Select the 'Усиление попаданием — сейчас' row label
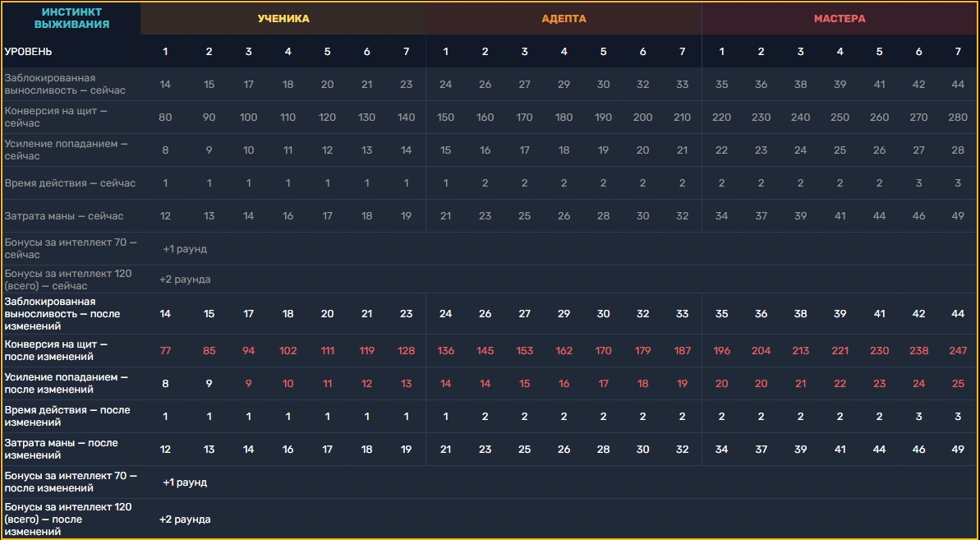 tap(66, 150)
